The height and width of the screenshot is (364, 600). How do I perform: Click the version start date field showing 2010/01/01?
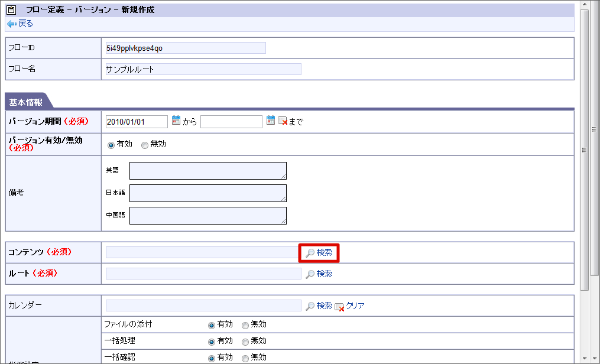(x=137, y=122)
